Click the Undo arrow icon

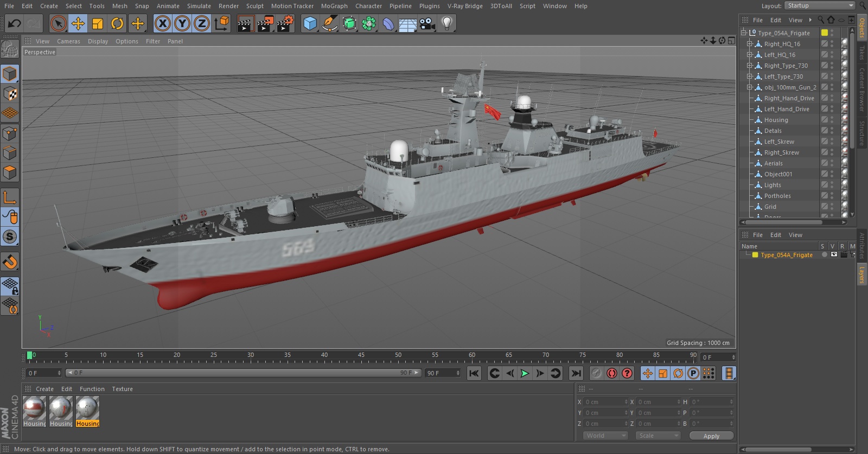click(x=15, y=23)
